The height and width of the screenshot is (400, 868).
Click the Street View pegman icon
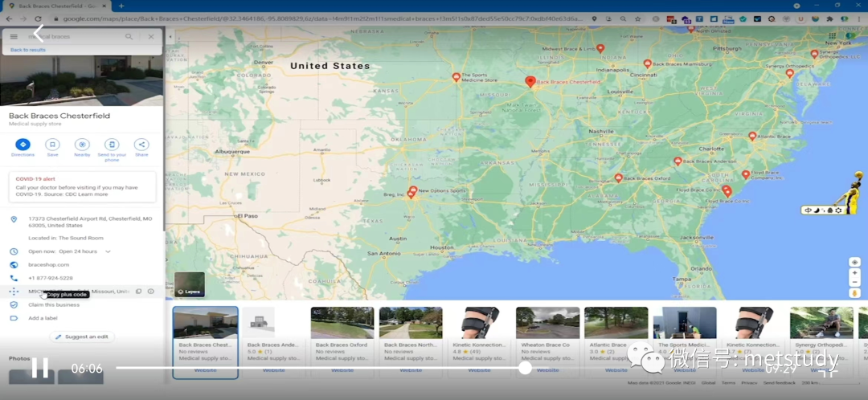(x=854, y=293)
